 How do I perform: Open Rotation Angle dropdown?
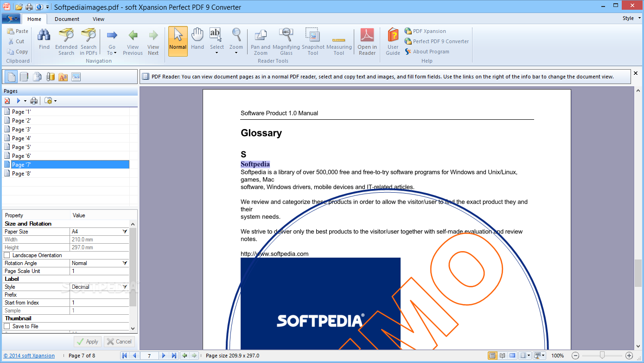(x=125, y=263)
